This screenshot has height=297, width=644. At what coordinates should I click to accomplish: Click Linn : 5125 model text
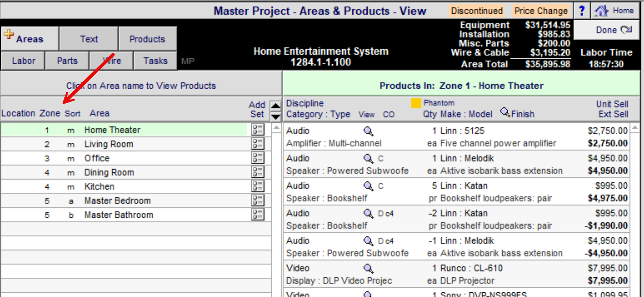[x=462, y=131]
